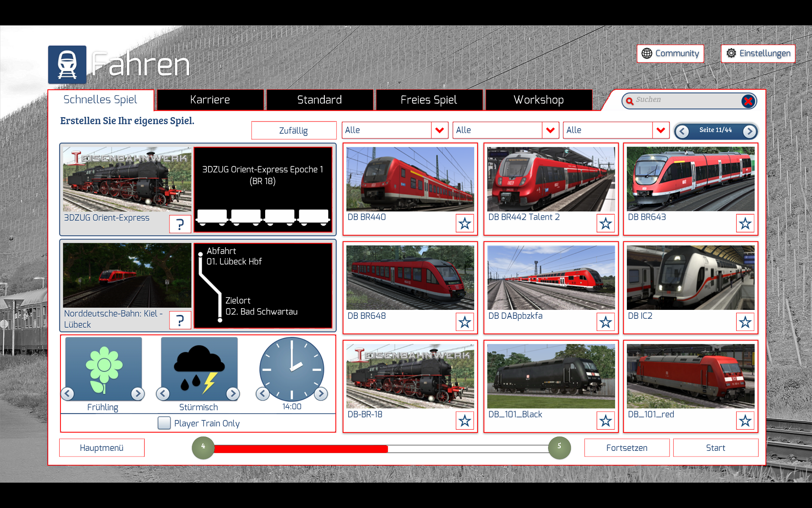This screenshot has height=508, width=812.
Task: Click the Fahren train logo icon
Action: click(x=67, y=65)
